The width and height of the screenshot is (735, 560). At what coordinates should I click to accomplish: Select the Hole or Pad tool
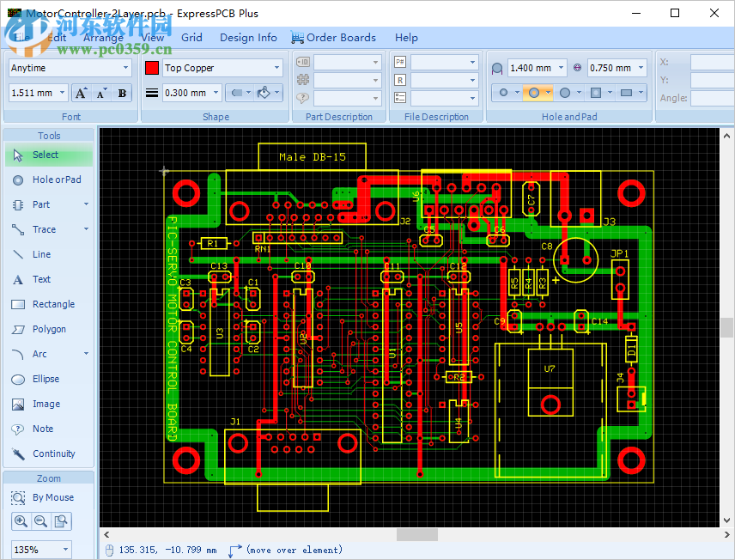tap(49, 180)
